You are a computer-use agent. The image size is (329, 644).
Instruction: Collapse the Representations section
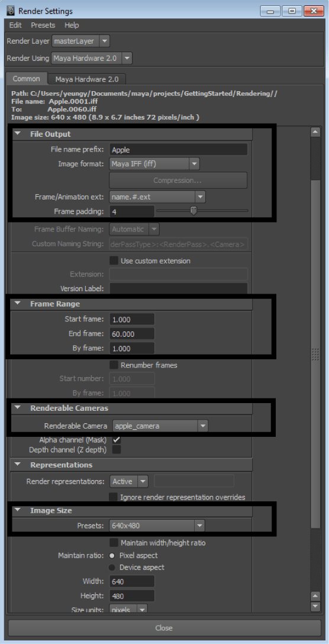coord(17,465)
